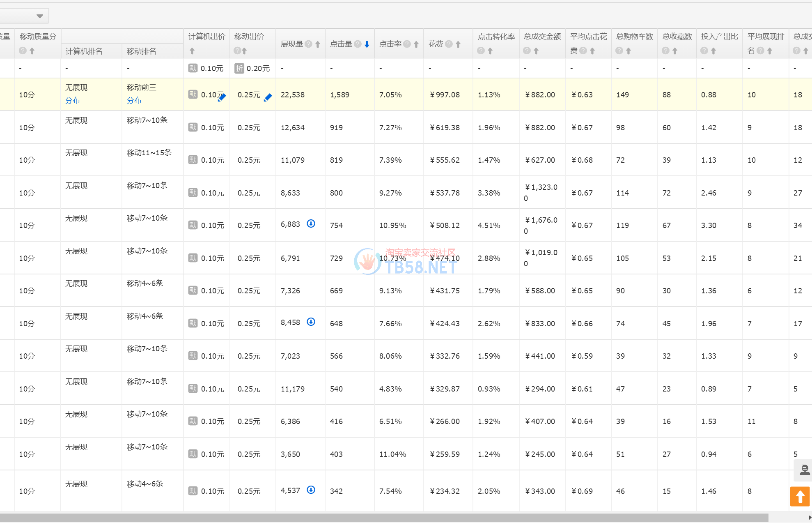Click the download circle icon beside 6,883
The height and width of the screenshot is (523, 812).
pyautogui.click(x=311, y=223)
